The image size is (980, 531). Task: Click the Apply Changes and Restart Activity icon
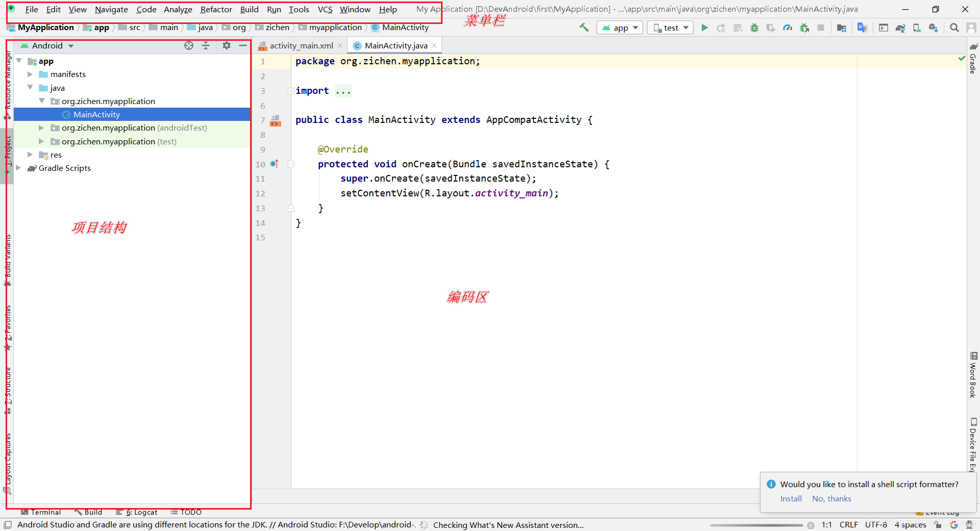pos(721,28)
